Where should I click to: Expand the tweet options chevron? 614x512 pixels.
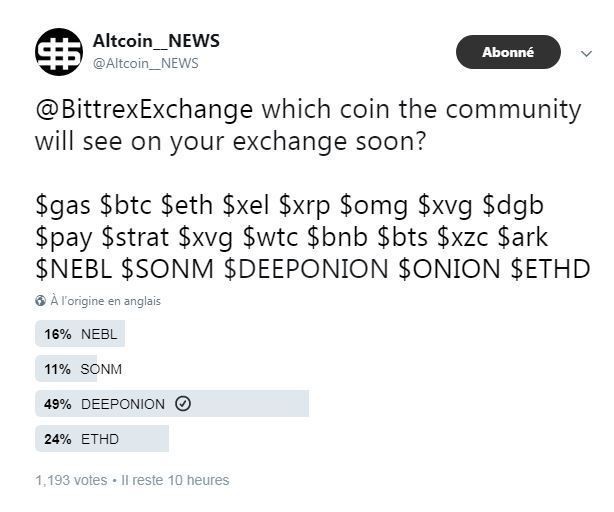(586, 55)
